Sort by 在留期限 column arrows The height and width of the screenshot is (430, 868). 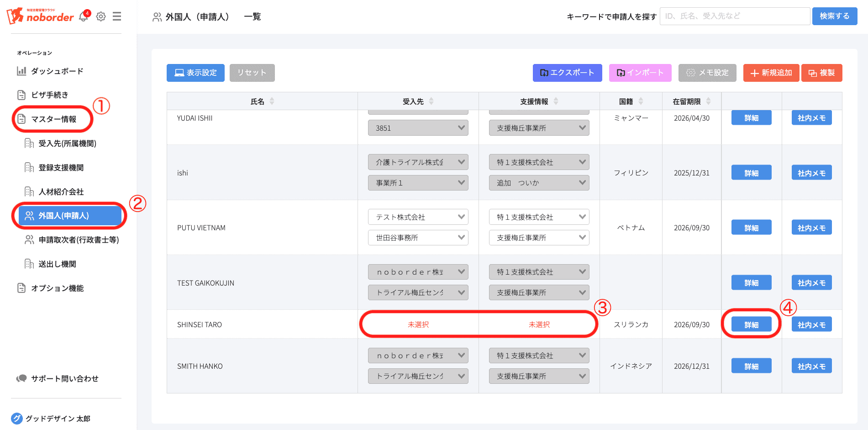coord(708,101)
